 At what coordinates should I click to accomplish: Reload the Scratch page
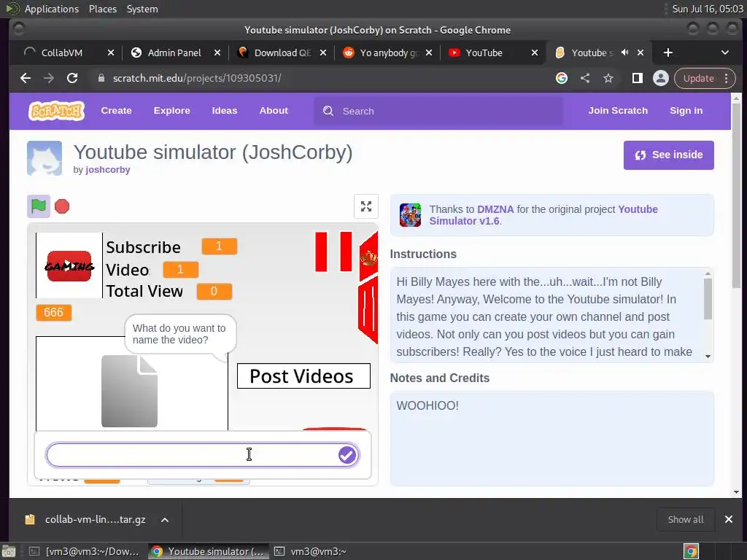click(x=72, y=78)
